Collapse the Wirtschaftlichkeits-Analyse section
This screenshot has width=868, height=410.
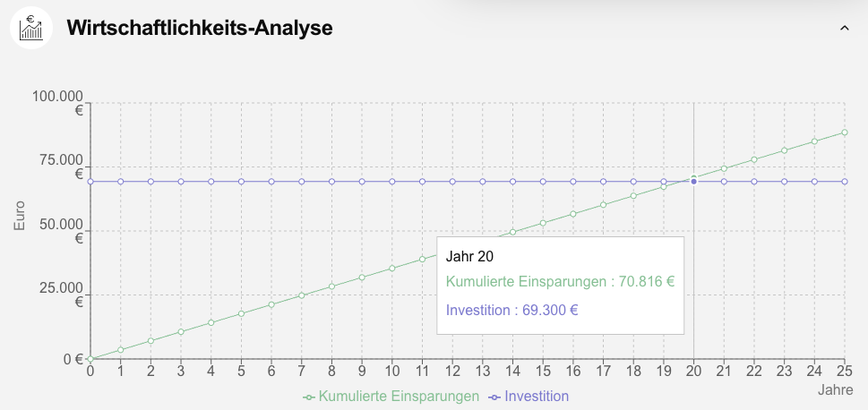click(843, 29)
